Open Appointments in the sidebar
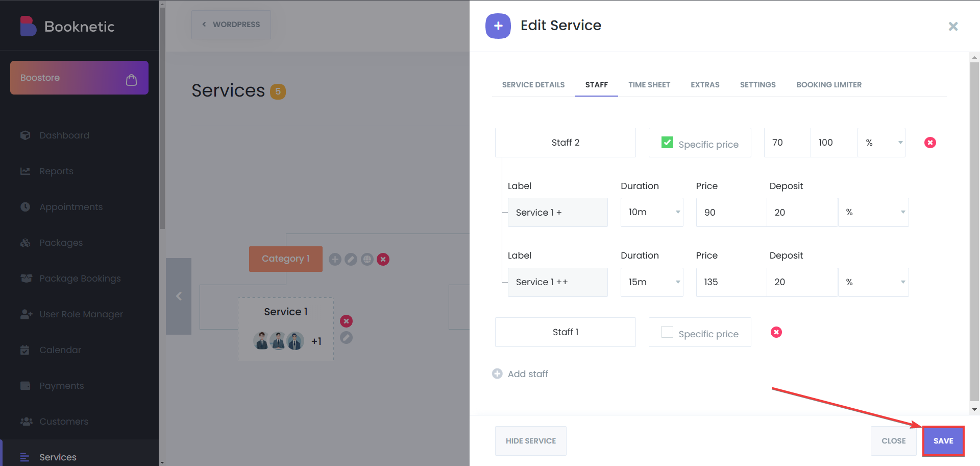Screen dimensions: 980x466 [x=71, y=207]
